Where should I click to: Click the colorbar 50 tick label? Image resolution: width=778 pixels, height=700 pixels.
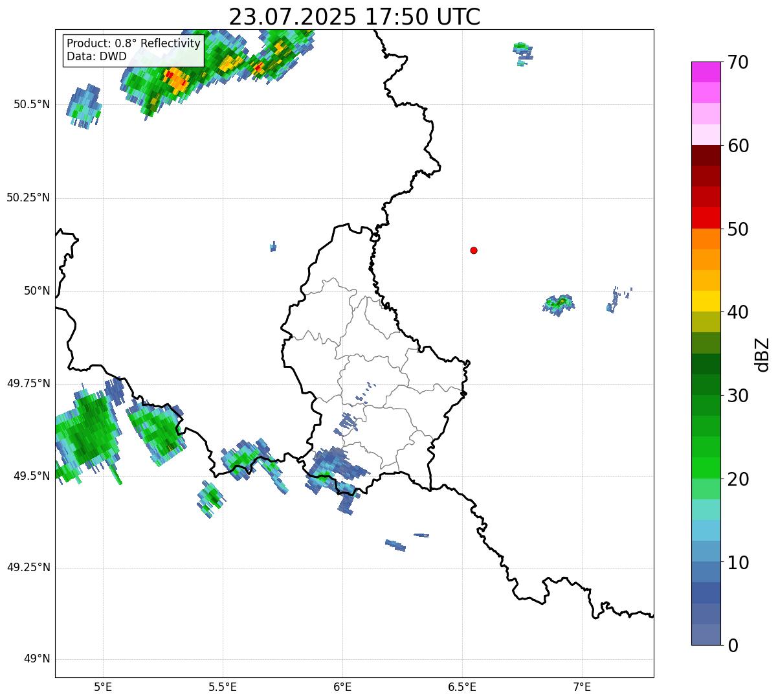click(738, 229)
